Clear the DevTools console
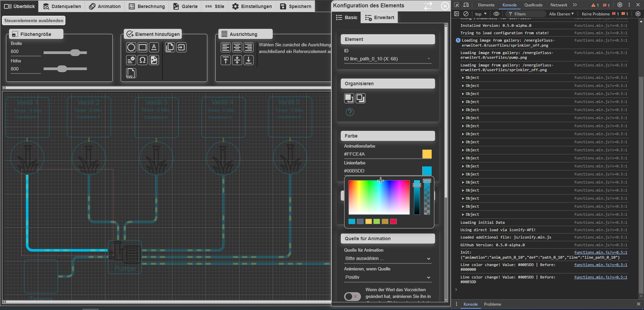 466,14
